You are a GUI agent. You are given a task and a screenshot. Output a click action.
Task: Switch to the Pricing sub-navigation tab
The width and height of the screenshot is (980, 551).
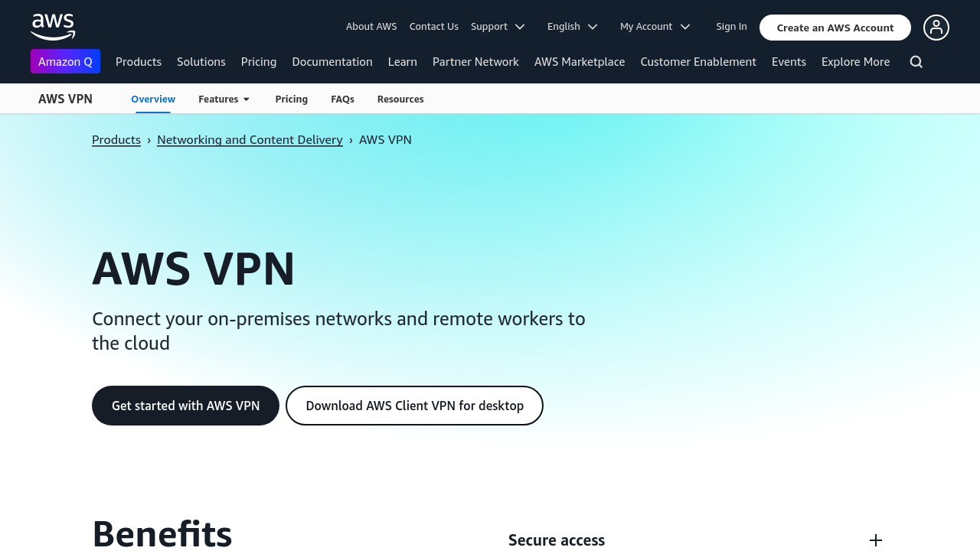pyautogui.click(x=291, y=99)
